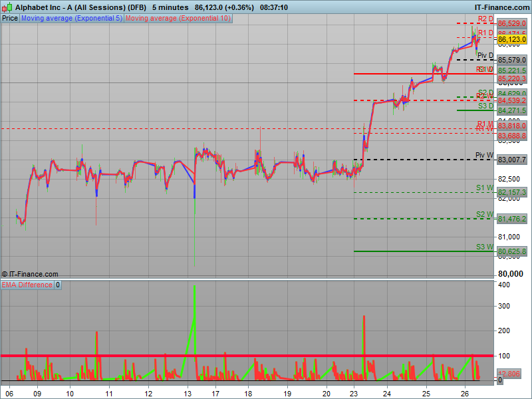Screen dimensions: 532x399
Task: Select the Price indicator label
Action: pos(10,19)
